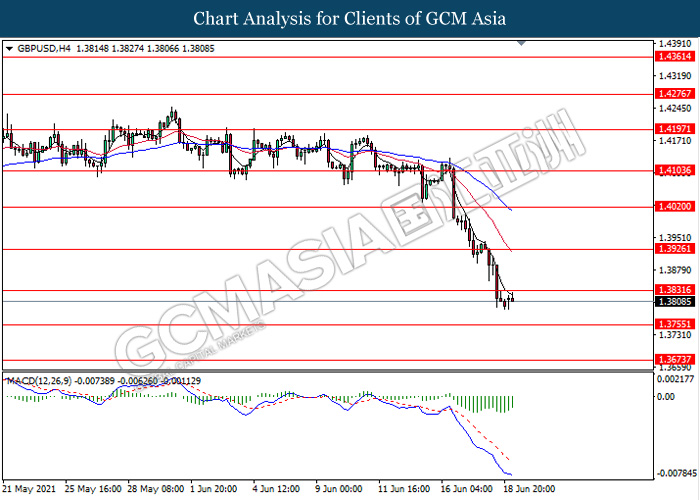Click the 1.39510 price scale value
700x500 pixels.
[x=675, y=238]
